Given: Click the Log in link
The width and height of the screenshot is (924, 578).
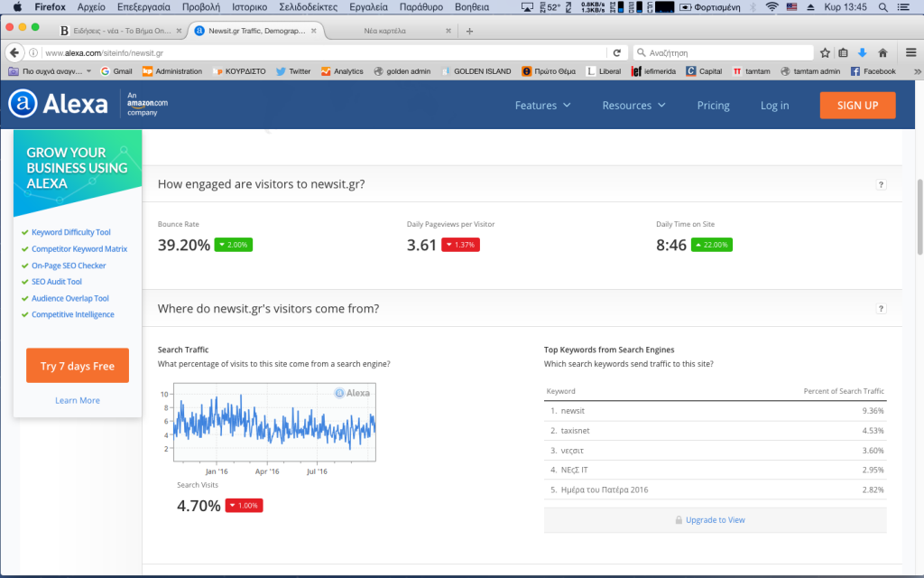Looking at the screenshot, I should click(774, 105).
